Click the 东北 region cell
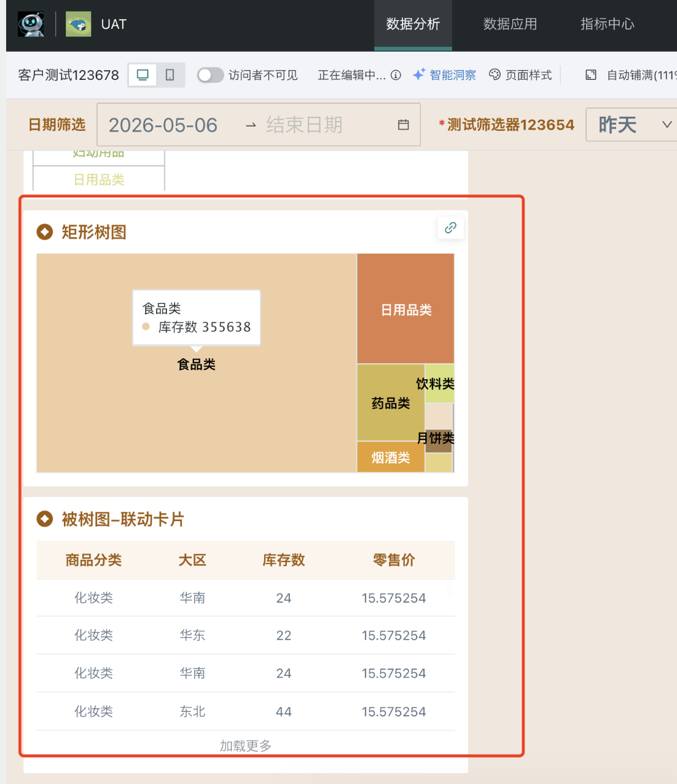 [x=192, y=711]
